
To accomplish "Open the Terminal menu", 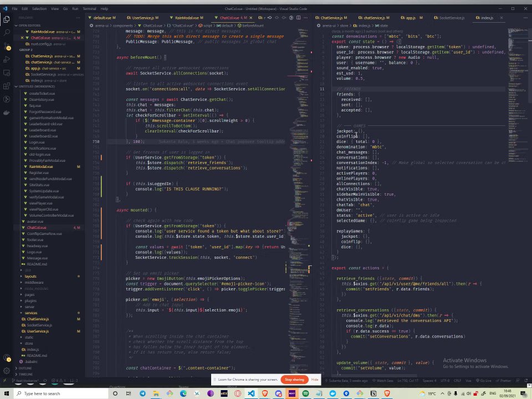I will 89,9.
